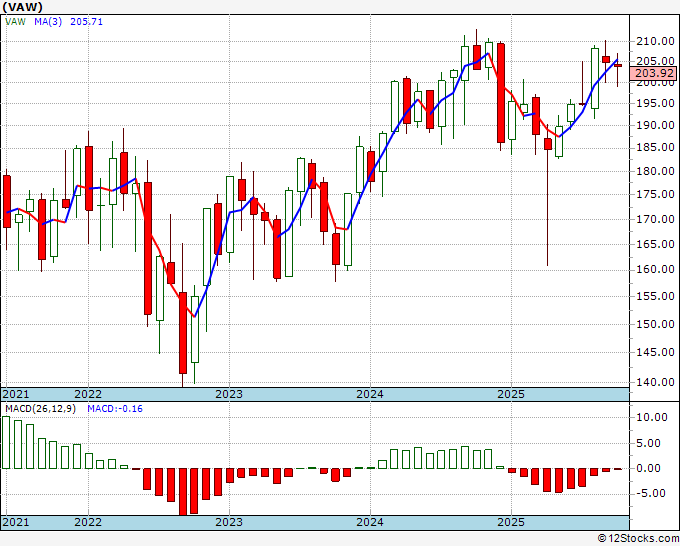
Task: Click the 180.00 price axis label
Action: (655, 171)
